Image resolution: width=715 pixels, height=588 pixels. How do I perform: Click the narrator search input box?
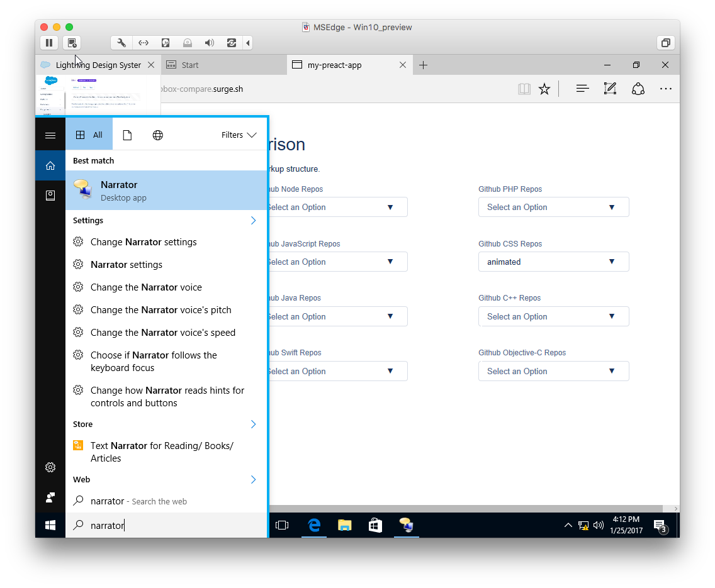pyautogui.click(x=166, y=525)
